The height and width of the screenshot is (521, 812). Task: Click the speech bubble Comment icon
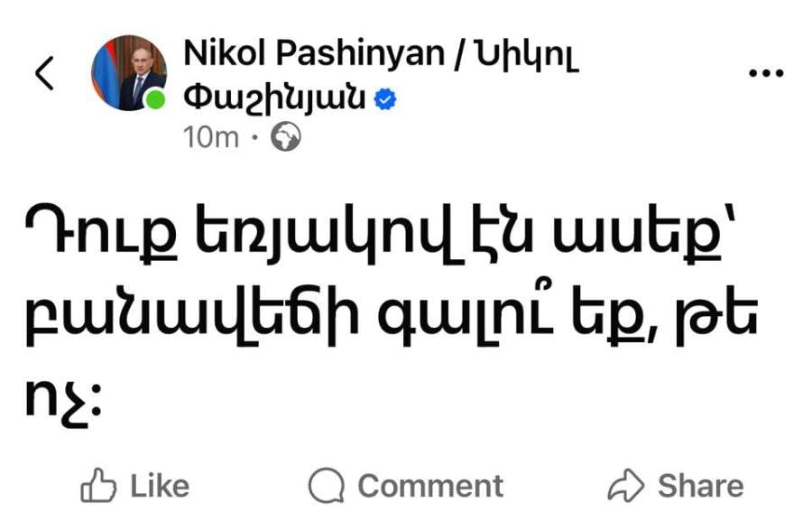coord(327,486)
